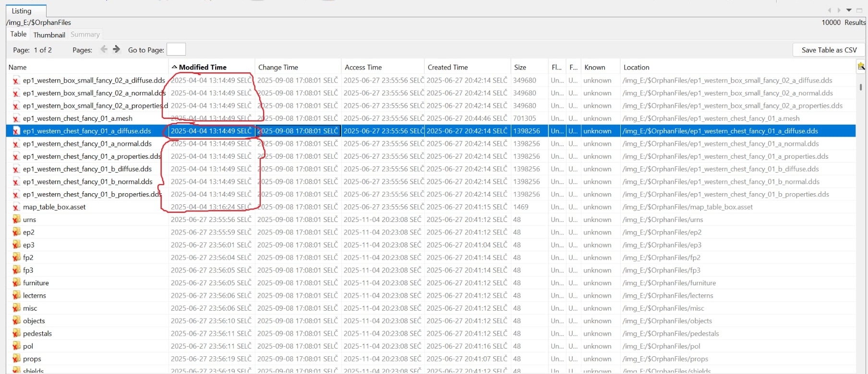This screenshot has width=868, height=374.
Task: Go to the previous results page arrow
Action: point(104,49)
